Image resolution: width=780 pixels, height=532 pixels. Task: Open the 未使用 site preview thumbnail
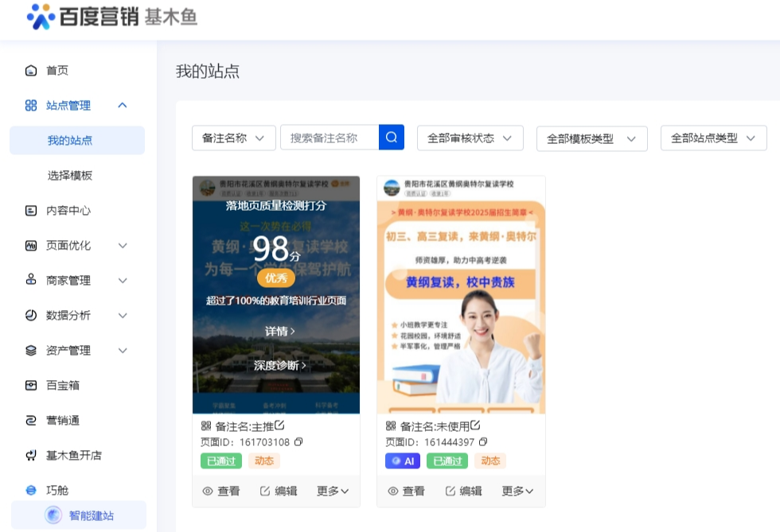click(461, 295)
